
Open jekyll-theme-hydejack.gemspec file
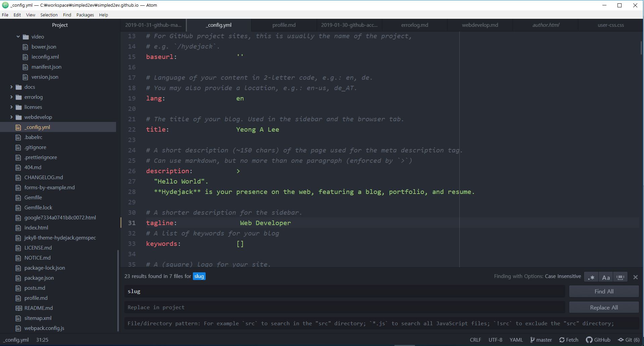coord(60,237)
